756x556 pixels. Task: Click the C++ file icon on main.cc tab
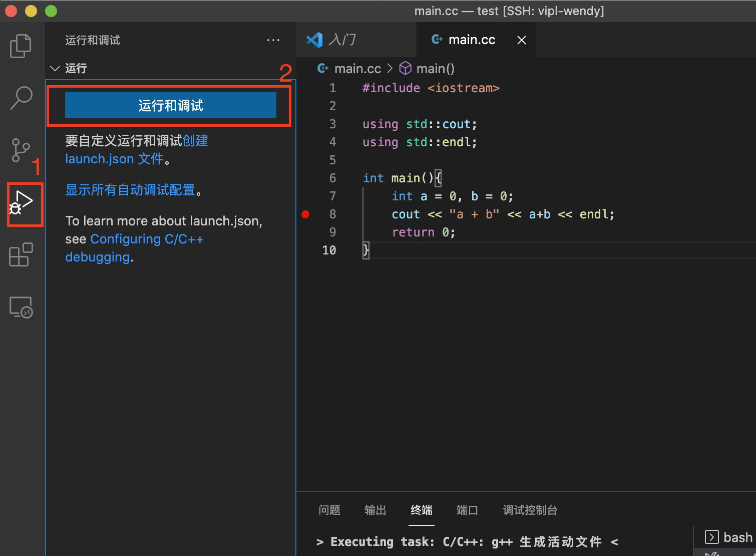click(437, 39)
